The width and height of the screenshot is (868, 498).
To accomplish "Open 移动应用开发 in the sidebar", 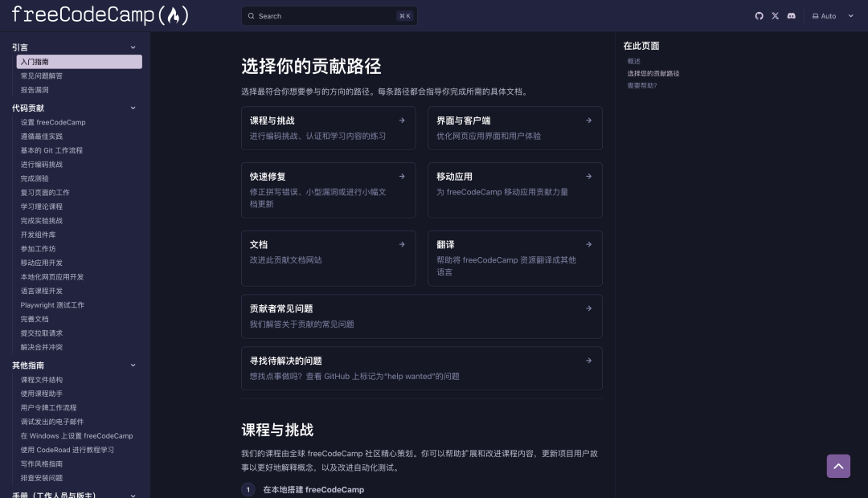I will click(42, 263).
